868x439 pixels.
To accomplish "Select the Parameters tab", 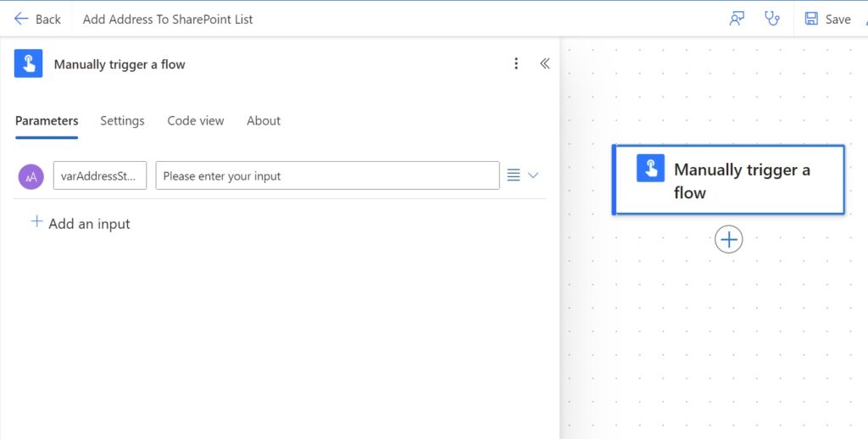I will pyautogui.click(x=47, y=120).
